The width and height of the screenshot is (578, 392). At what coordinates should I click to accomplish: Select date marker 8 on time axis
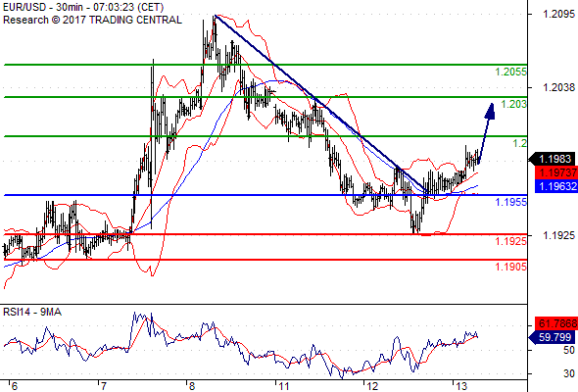(x=192, y=386)
